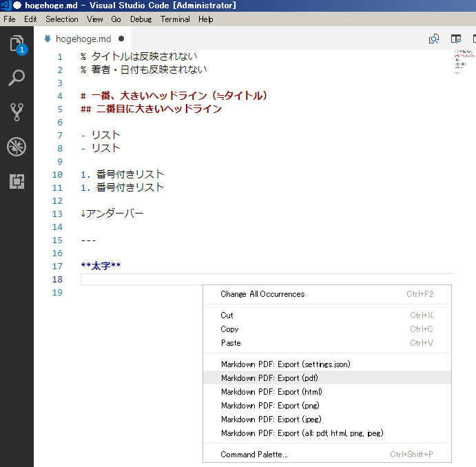
Task: Click the 'リスト' item on line 8
Action: pos(106,148)
